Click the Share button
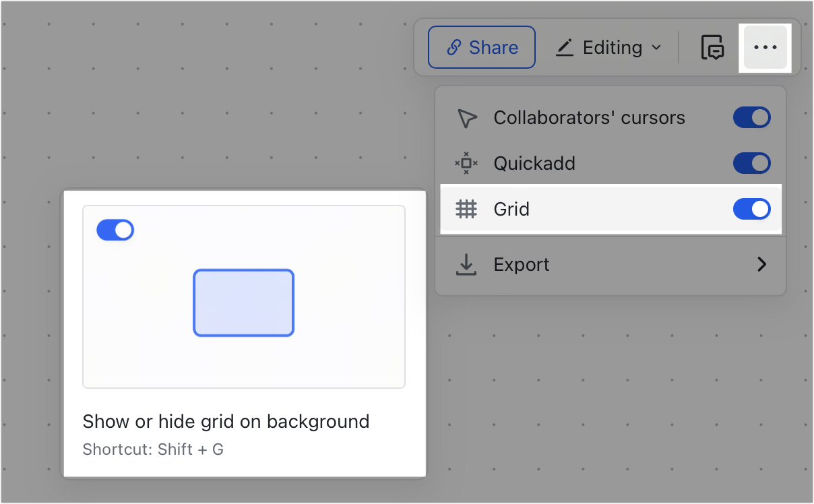 pyautogui.click(x=482, y=47)
